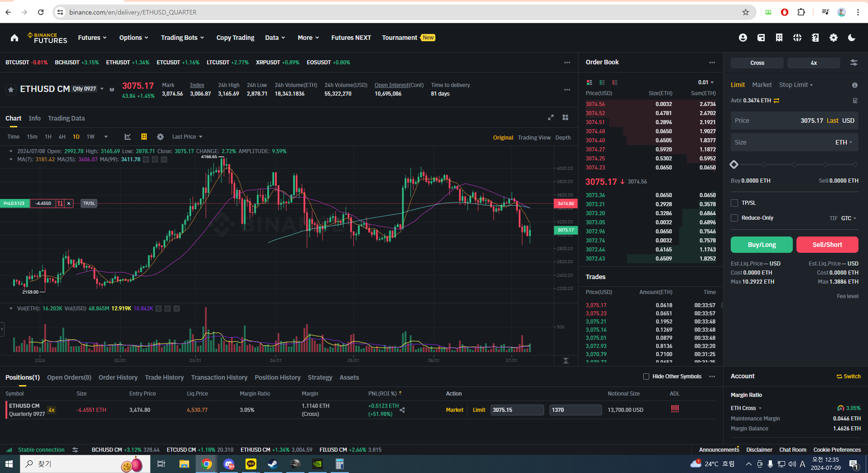This screenshot has width=868, height=473.
Task: Remove the MA indicator with X
Action: (164, 159)
